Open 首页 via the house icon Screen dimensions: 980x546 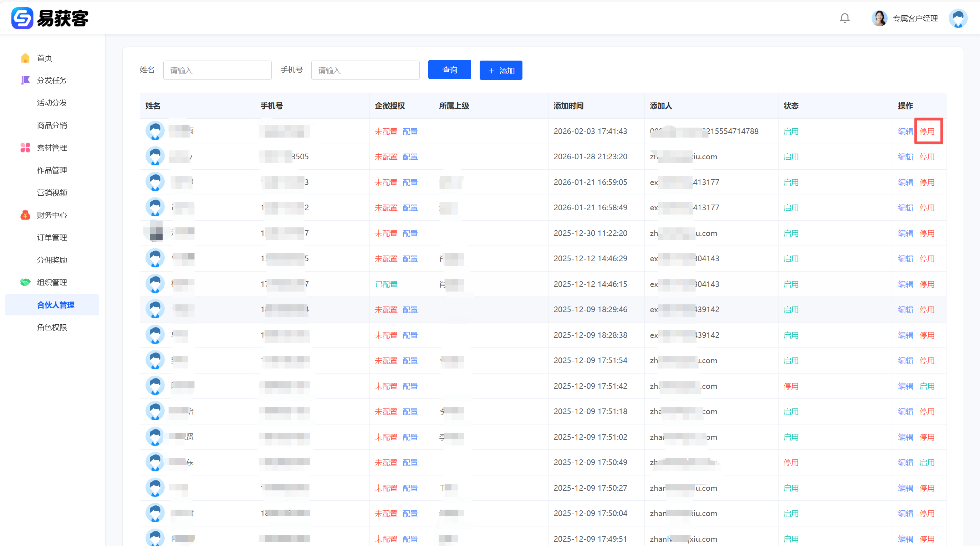pyautogui.click(x=25, y=58)
